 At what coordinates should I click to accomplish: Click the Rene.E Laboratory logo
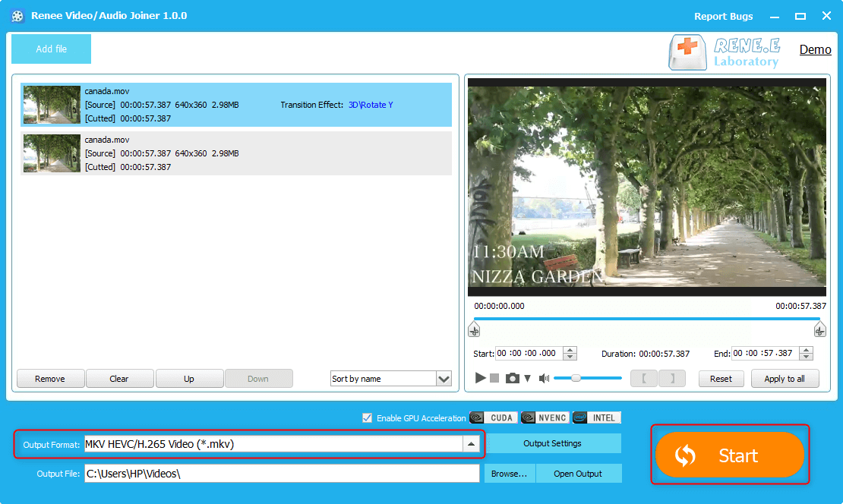724,52
